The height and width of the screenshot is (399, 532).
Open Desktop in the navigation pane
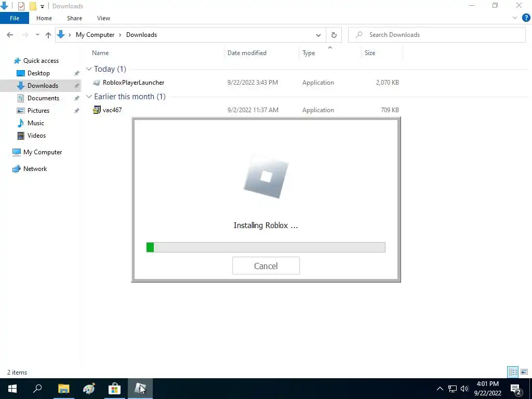pyautogui.click(x=38, y=73)
